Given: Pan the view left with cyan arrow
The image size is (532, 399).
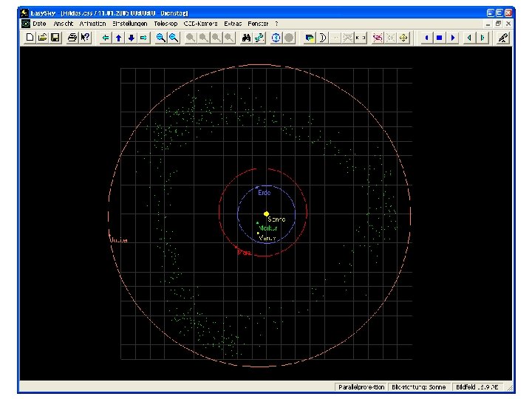Looking at the screenshot, I should pyautogui.click(x=106, y=37).
